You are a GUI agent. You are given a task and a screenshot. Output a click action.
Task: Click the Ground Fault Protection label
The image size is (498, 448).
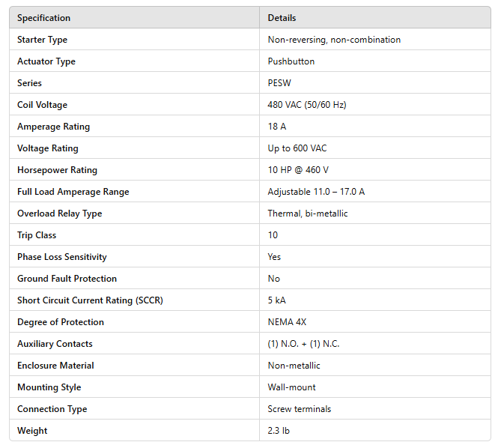67,279
